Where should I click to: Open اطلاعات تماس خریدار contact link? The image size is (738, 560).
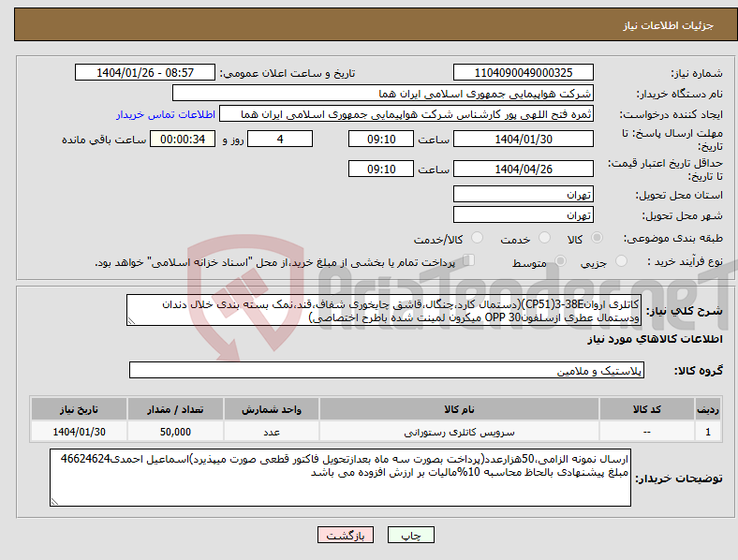tap(166, 114)
